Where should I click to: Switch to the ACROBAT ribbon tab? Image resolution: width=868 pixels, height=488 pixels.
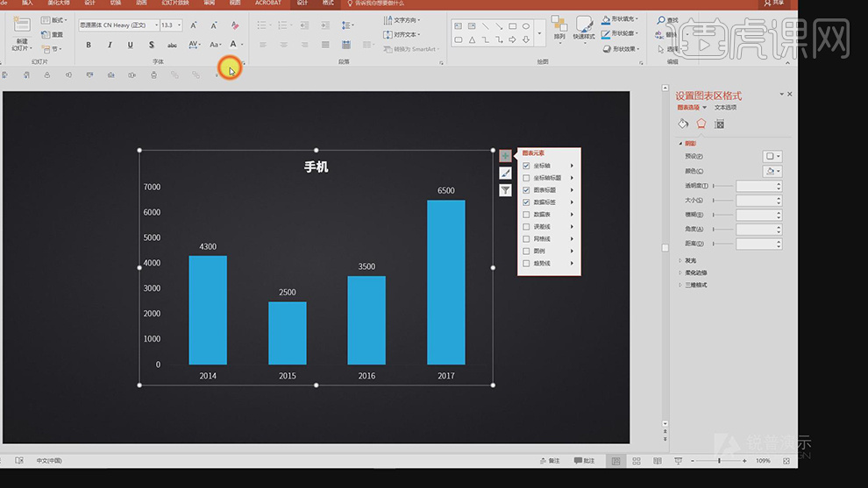coord(267,4)
